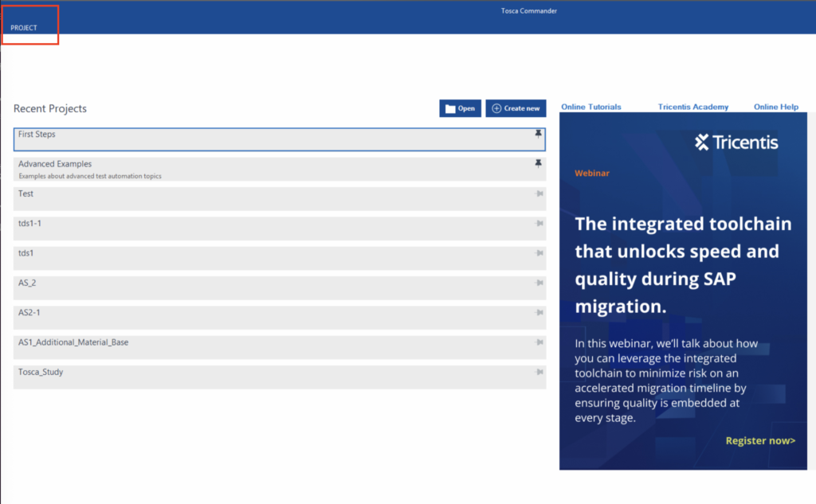Select the tds1 recent project
Viewport: 816px width, 504px height.
[x=280, y=258]
